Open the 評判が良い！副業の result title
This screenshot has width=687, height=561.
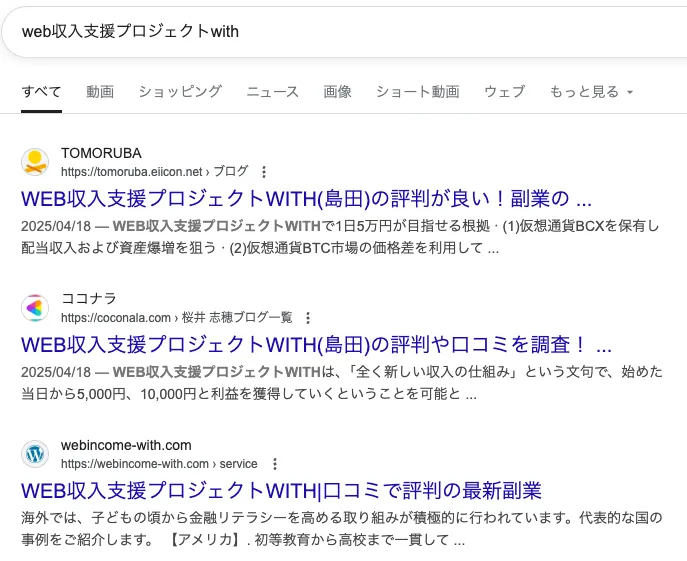coord(306,199)
